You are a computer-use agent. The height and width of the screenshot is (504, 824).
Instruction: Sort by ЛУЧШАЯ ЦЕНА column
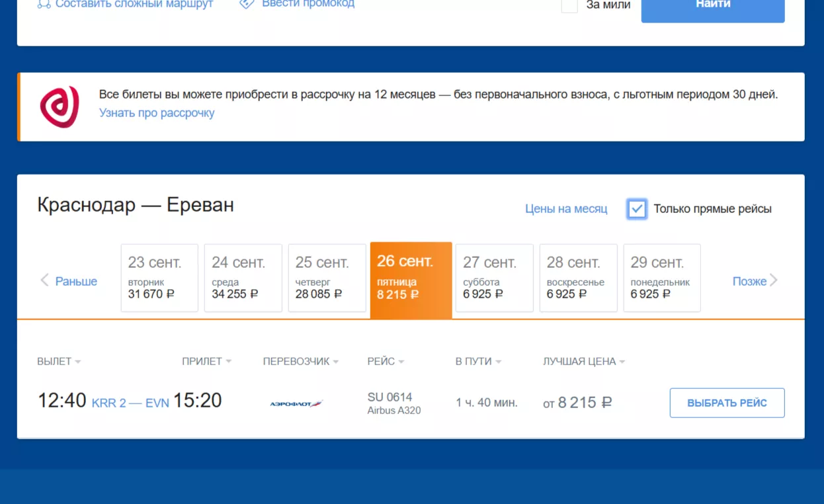tap(583, 361)
